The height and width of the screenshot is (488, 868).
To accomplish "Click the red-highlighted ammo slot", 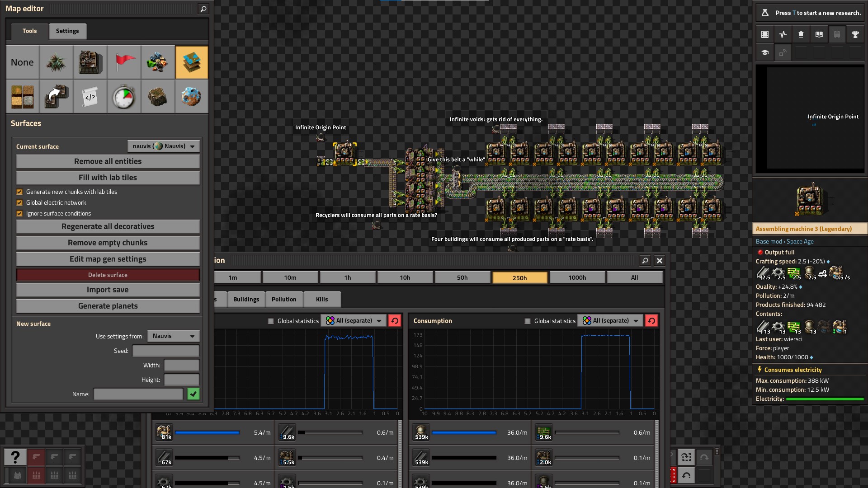I will [36, 475].
